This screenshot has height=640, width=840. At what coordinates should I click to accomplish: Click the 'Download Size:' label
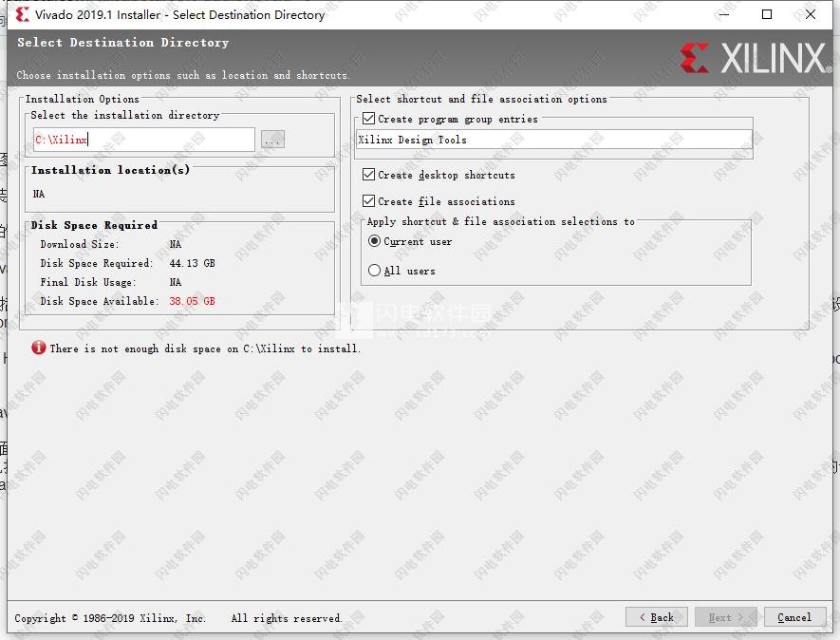[x=80, y=244]
